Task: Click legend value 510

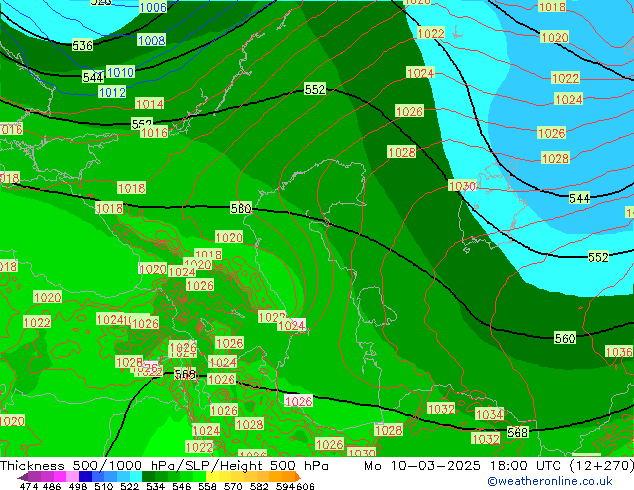Action: (104, 486)
